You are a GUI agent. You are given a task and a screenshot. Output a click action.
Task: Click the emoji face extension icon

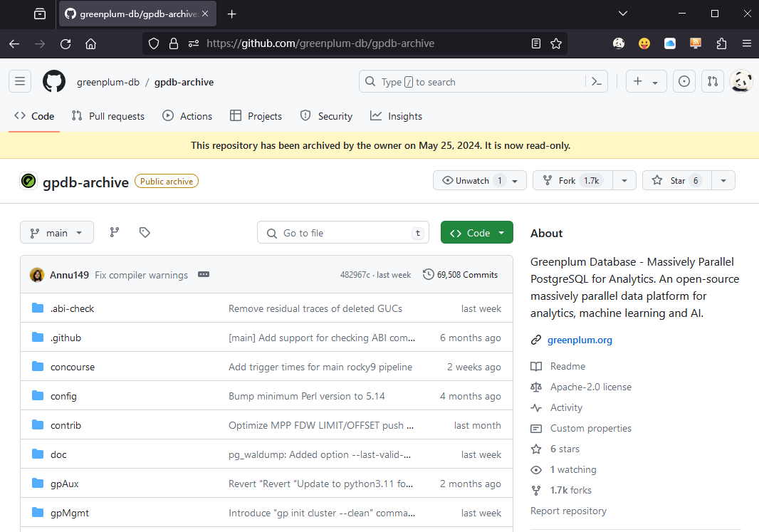(644, 43)
